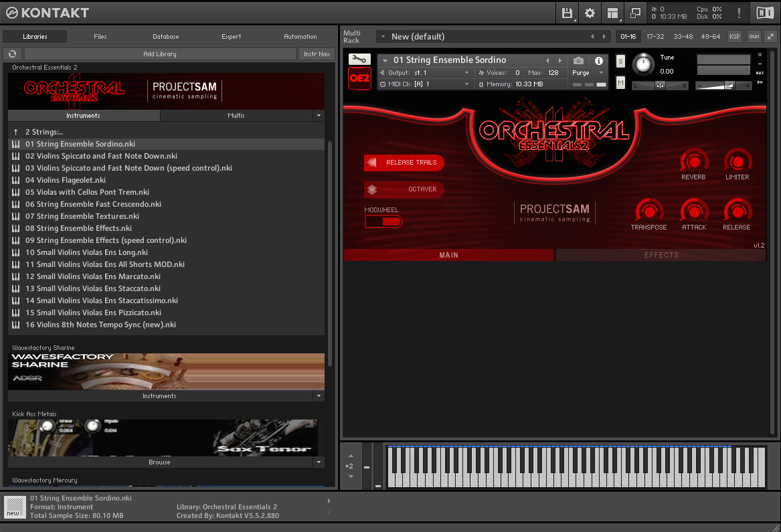Open the save/load disk icon menu
This screenshot has width=781, height=532.
pos(567,13)
